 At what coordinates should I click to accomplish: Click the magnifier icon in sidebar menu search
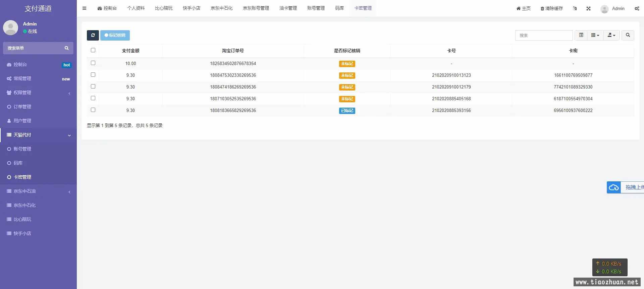(66, 48)
